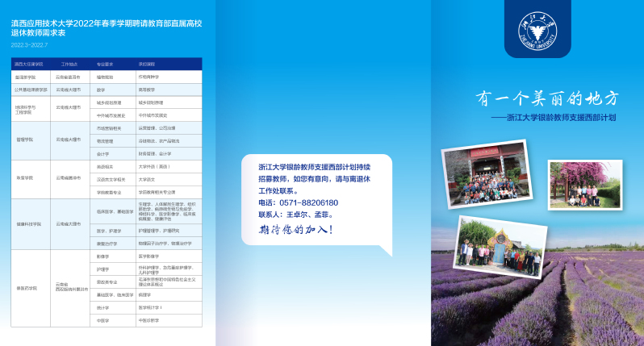Click the 中医诊断学 course cell

(x=149, y=320)
